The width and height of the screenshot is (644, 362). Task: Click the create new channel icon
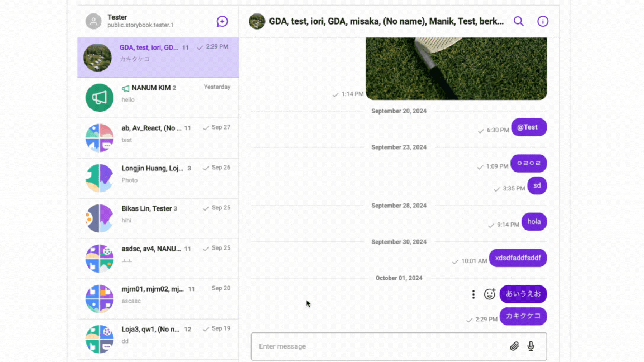pos(222,21)
